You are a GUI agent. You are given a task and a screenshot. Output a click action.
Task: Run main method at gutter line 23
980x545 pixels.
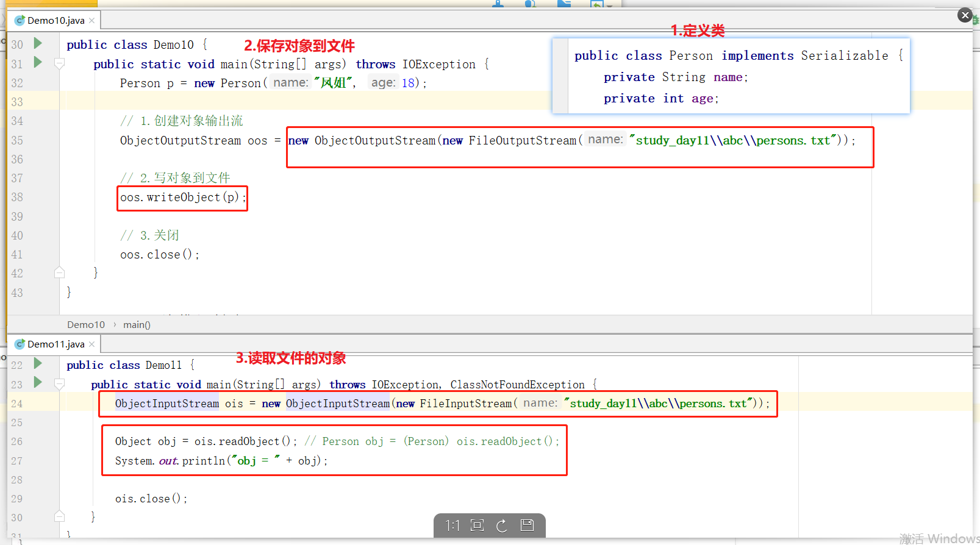(x=38, y=383)
